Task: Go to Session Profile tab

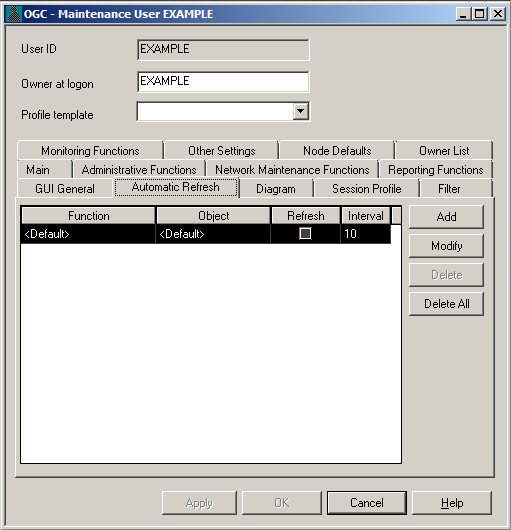Action: tap(366, 189)
